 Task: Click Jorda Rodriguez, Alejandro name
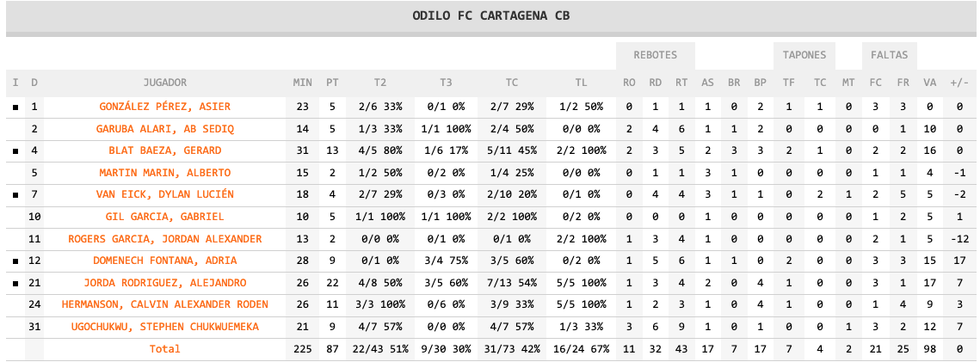pyautogui.click(x=165, y=282)
